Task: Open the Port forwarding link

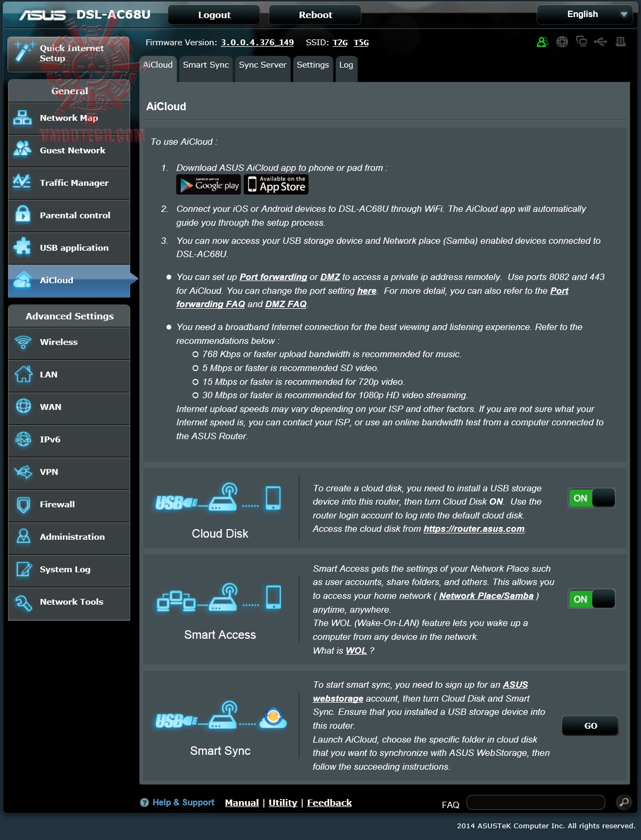Action: (273, 277)
